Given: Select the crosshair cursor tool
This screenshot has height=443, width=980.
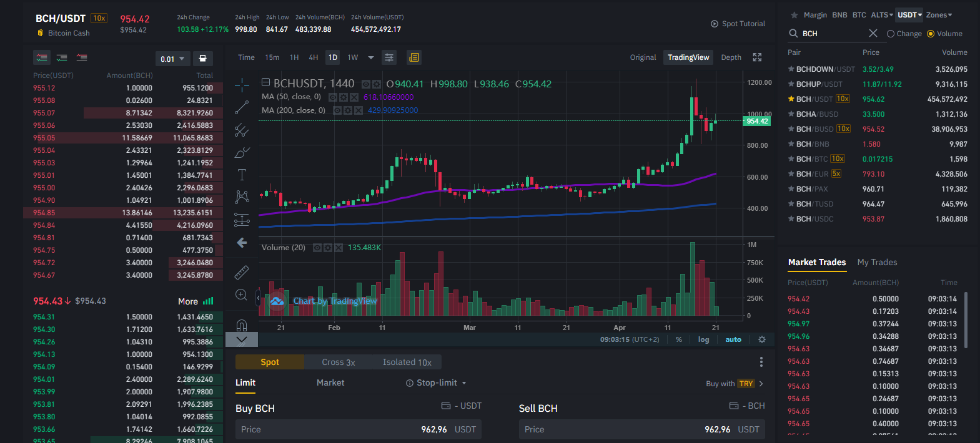Looking at the screenshot, I should pyautogui.click(x=242, y=85).
